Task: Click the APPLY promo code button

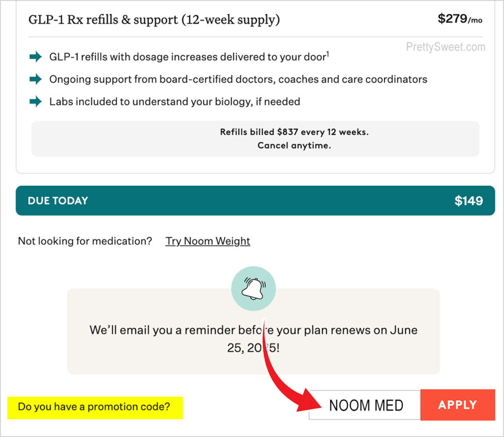Action: (457, 405)
